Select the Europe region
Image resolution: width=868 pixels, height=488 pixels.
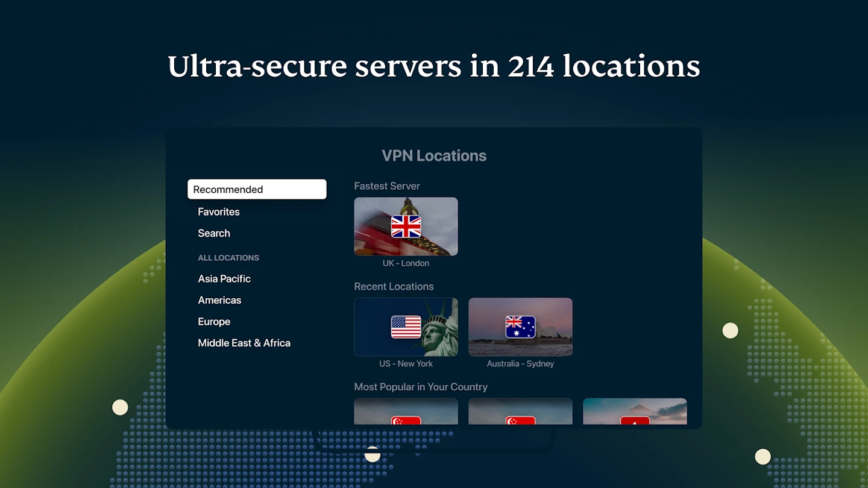point(214,322)
